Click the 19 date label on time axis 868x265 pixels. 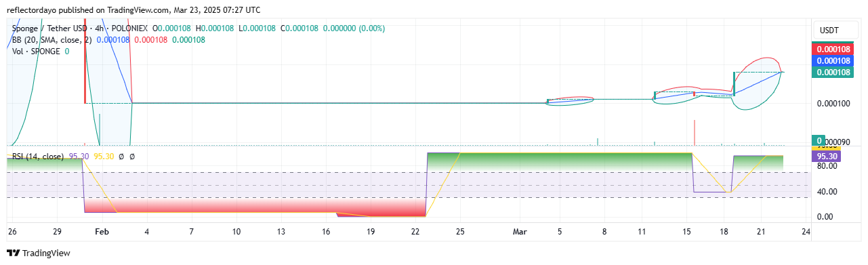(x=371, y=232)
